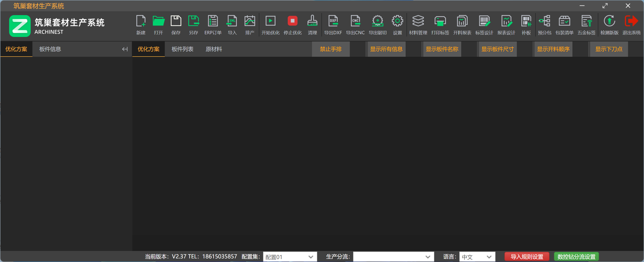
Task: Switch to left panel 板件信息 tab
Action: coord(50,49)
